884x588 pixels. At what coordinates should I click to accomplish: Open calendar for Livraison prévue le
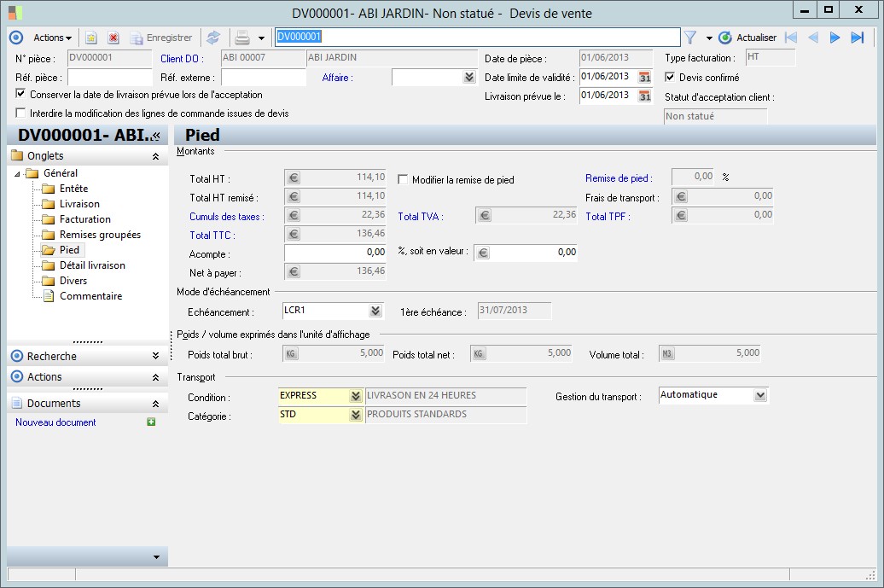645,96
